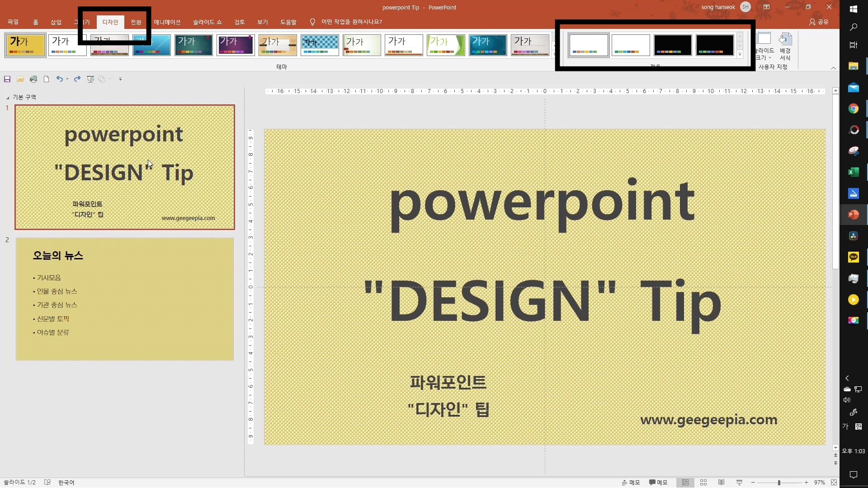Apply the white Office theme thumbnail
The width and height of the screenshot is (868, 488).
(x=67, y=45)
